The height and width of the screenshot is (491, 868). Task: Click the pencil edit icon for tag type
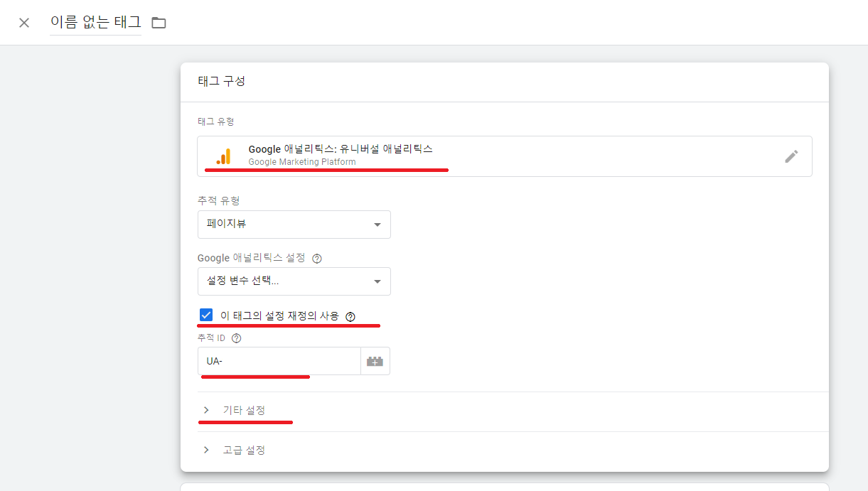pos(791,156)
